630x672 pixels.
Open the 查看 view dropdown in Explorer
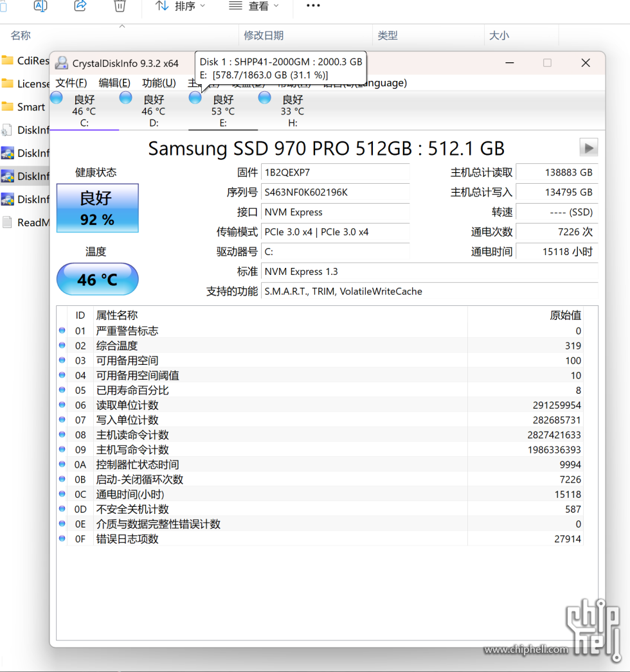click(x=254, y=6)
